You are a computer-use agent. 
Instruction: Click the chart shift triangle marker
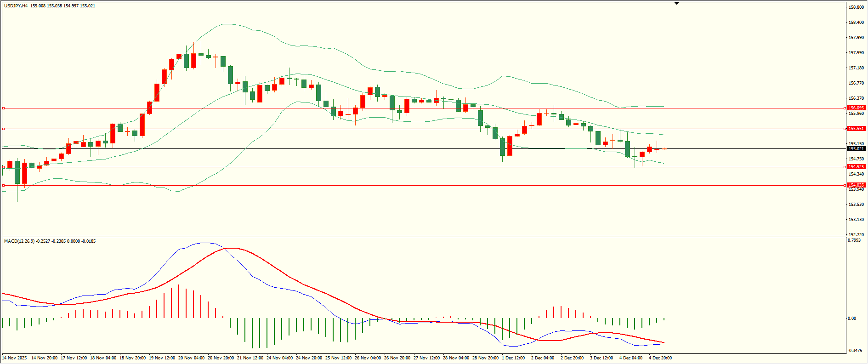point(676,4)
